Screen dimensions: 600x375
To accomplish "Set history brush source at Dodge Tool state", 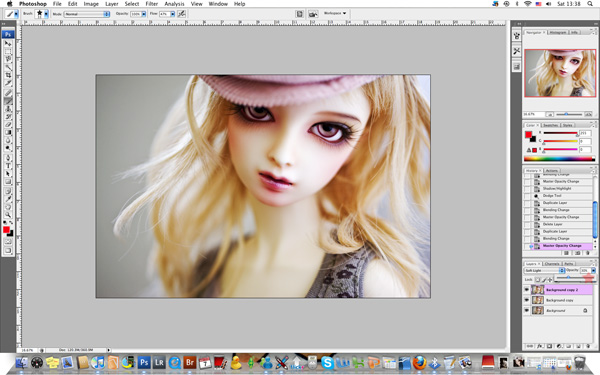I will coord(528,196).
